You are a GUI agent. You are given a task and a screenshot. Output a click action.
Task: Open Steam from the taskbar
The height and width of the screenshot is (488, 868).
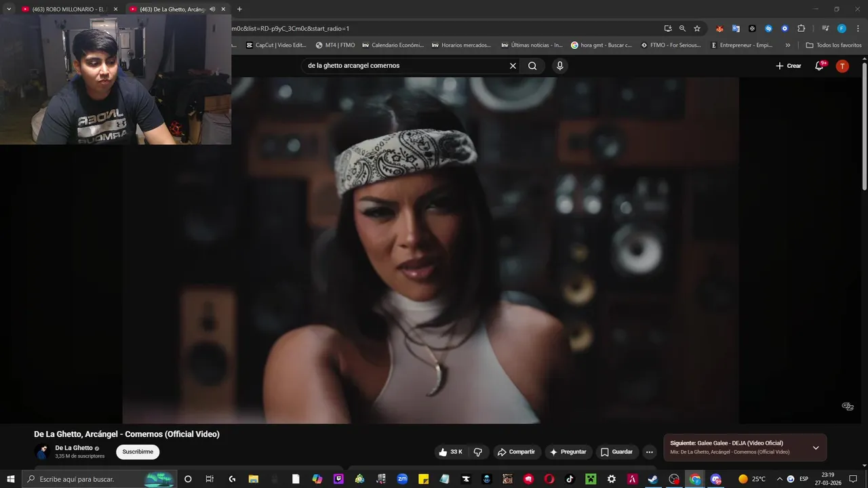pos(653,479)
